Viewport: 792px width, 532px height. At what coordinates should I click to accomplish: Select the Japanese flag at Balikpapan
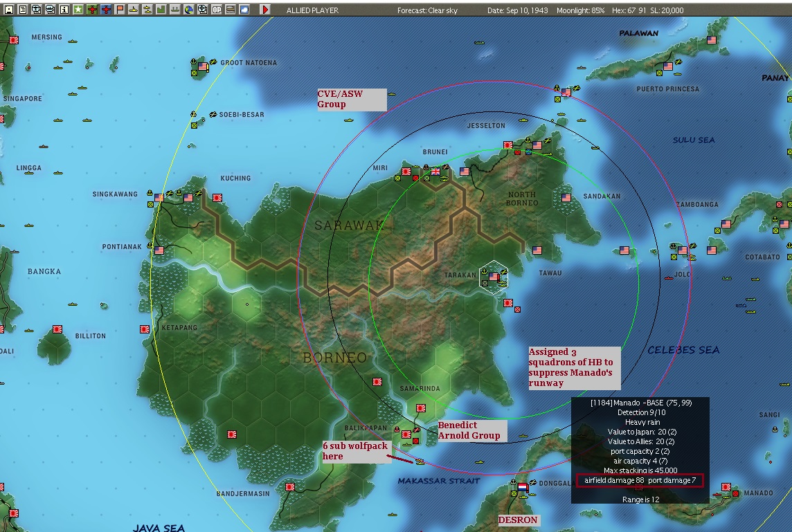pos(406,434)
